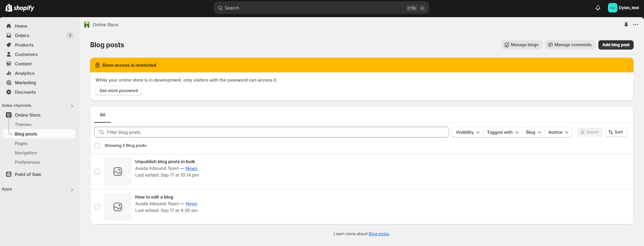Select all blog posts checkbox
644x246 pixels.
97,146
